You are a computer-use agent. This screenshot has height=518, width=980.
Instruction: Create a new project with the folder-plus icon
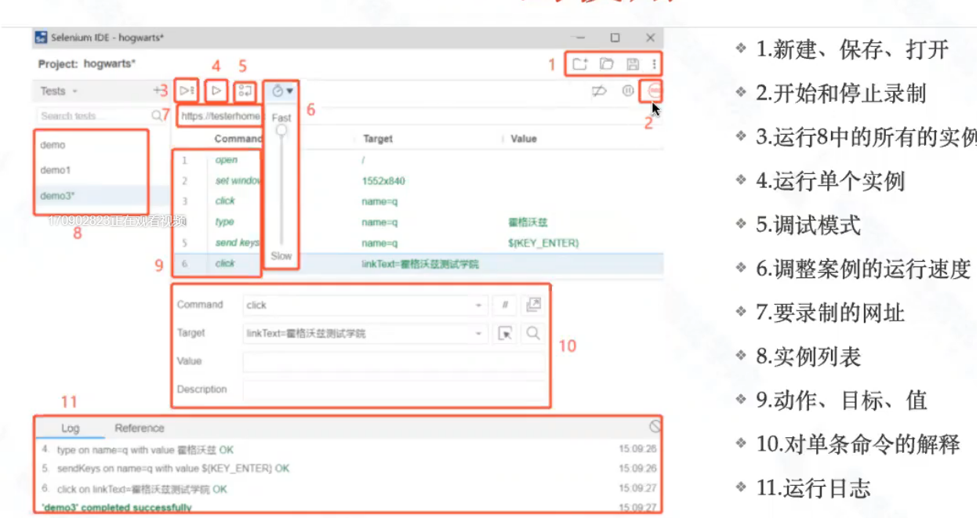(579, 64)
